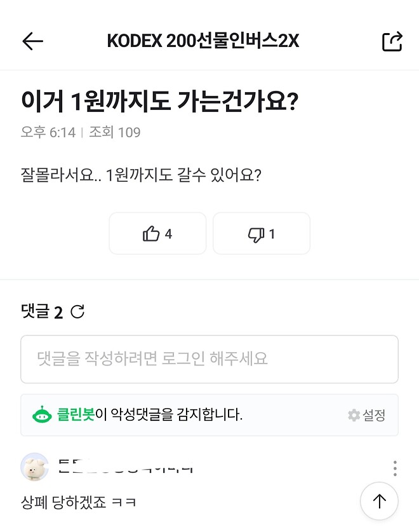Open post actions from the share control
419x532 pixels.
pos(393,41)
